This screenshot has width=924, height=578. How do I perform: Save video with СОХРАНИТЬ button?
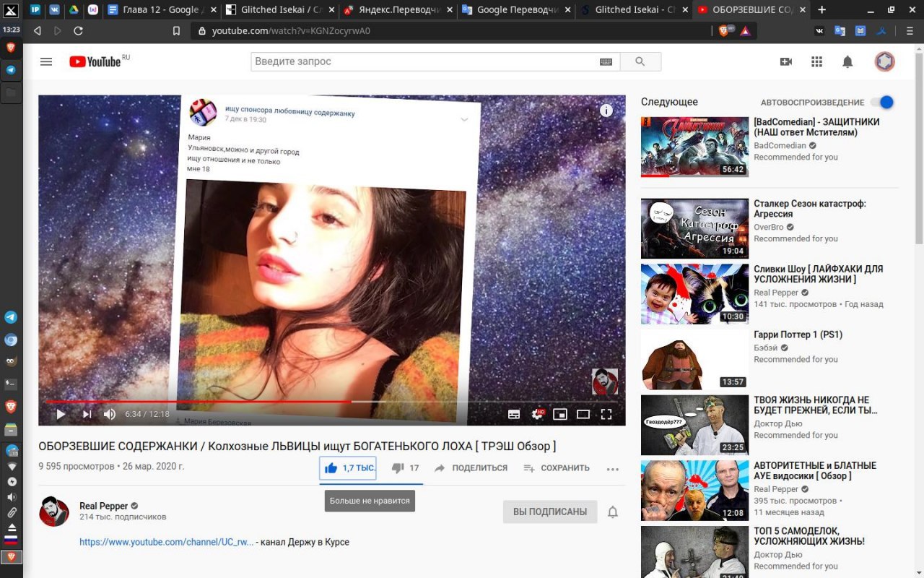pyautogui.click(x=557, y=468)
